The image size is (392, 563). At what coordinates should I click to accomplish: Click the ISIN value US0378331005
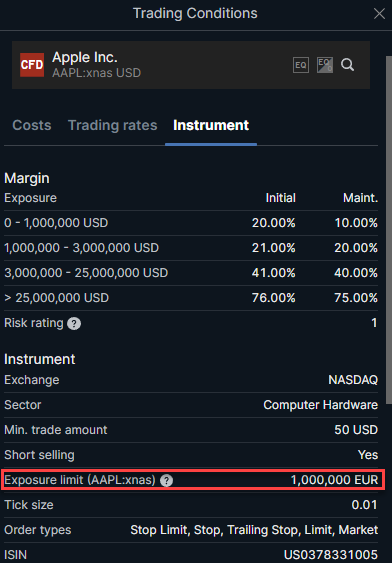click(331, 555)
